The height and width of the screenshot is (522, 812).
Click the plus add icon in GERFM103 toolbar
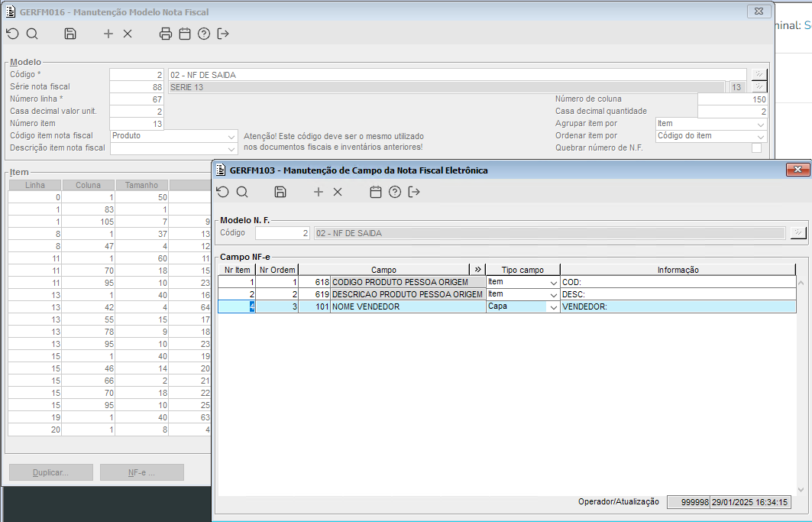click(x=319, y=192)
